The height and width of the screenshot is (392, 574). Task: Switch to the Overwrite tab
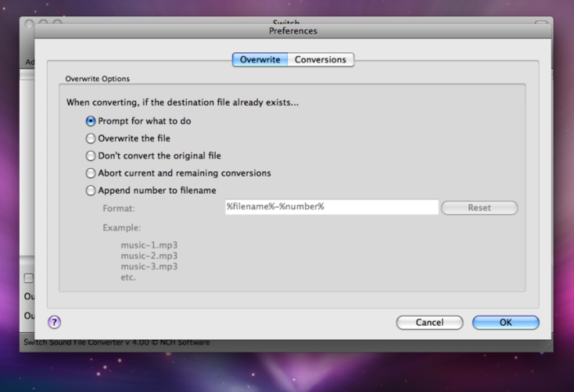(x=260, y=60)
